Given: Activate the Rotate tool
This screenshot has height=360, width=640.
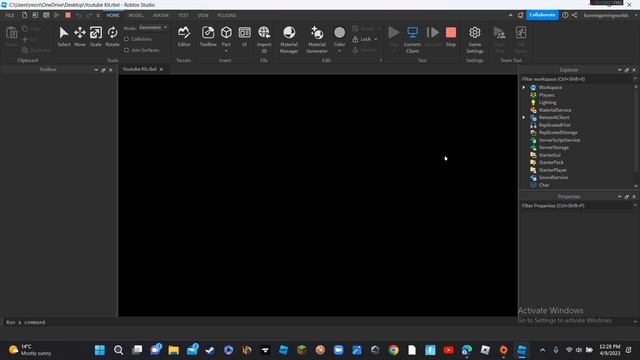Looking at the screenshot, I should (112, 36).
